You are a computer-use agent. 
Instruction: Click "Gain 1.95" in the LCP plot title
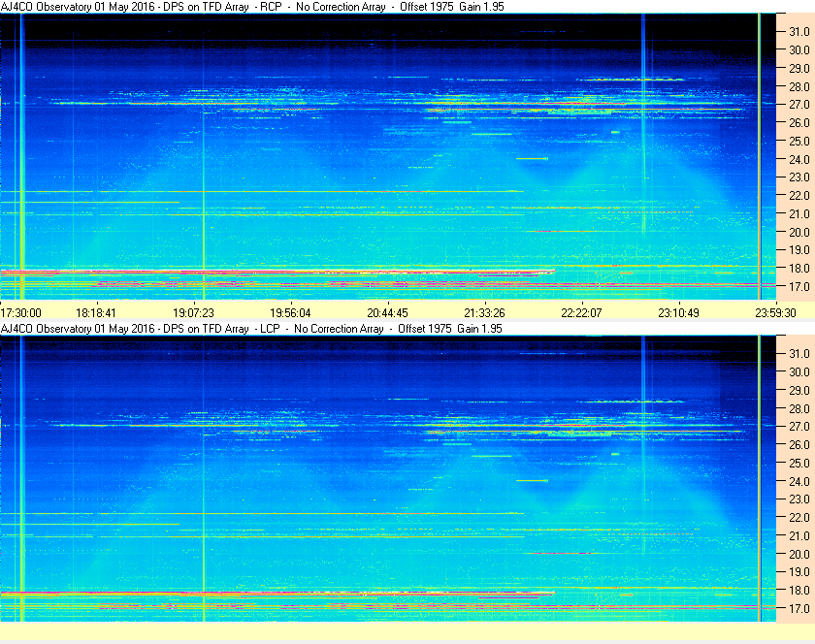coord(479,329)
